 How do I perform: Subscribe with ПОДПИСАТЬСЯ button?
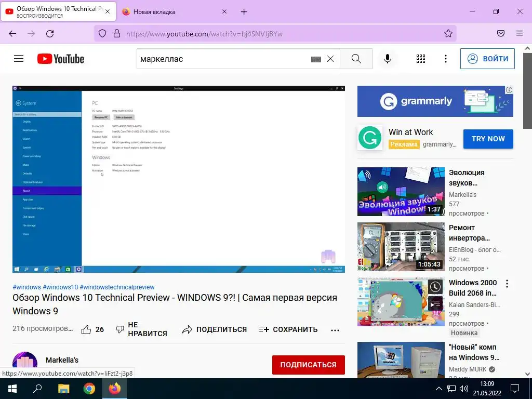309,365
